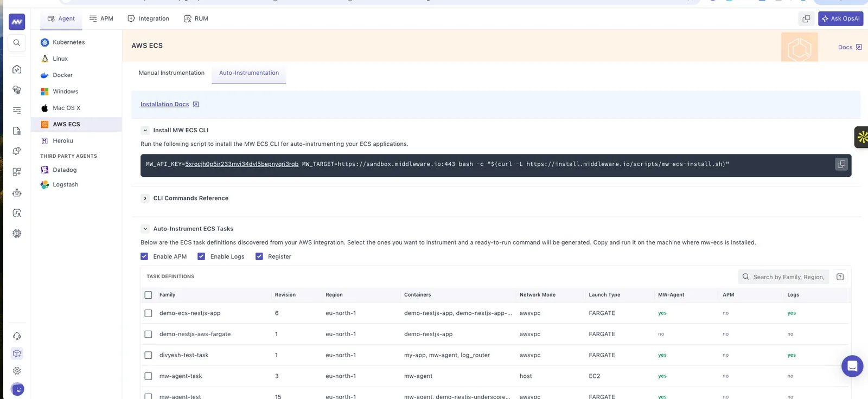Open the logs list icon in left rail
The height and width of the screenshot is (399, 868).
point(17,110)
